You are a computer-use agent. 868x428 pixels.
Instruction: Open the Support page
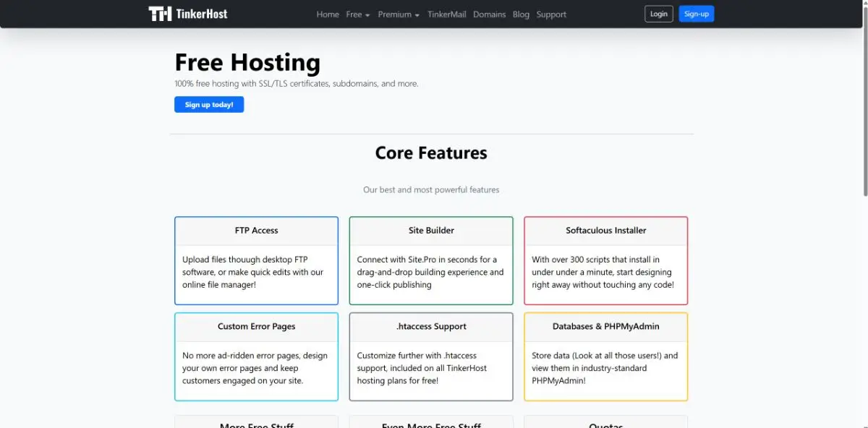tap(550, 14)
